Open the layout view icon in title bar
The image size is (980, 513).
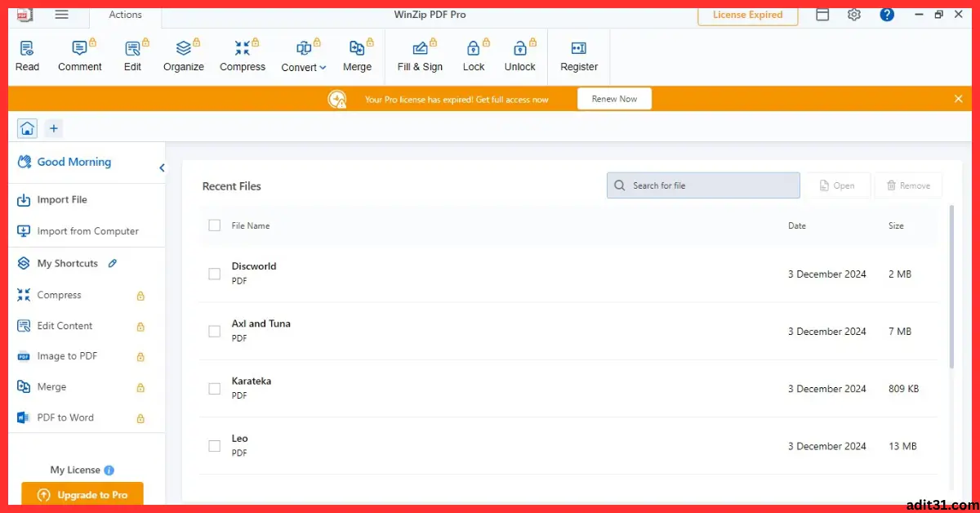click(x=822, y=15)
